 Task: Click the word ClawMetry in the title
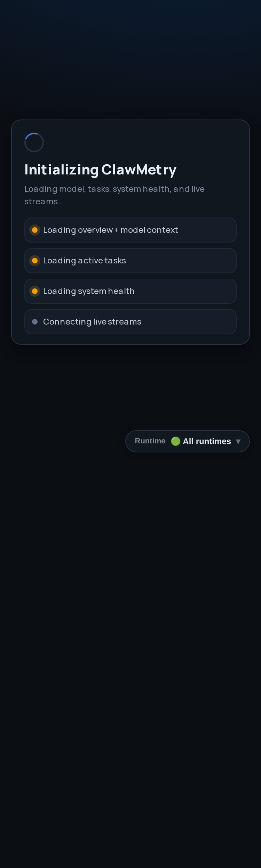pyautogui.click(x=139, y=170)
